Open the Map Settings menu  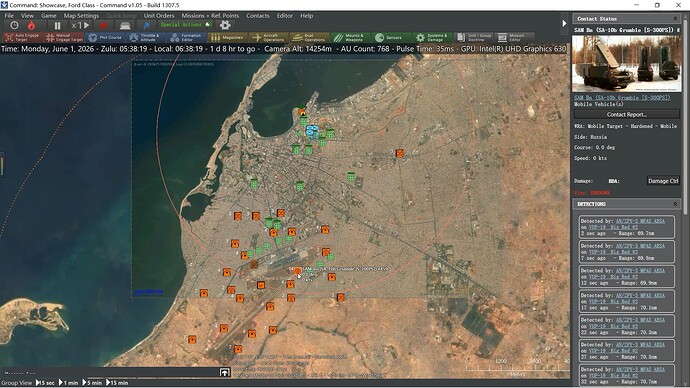pos(81,15)
